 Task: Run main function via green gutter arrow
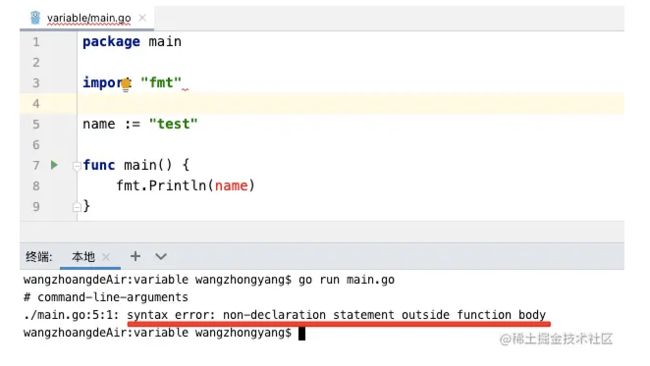click(x=54, y=165)
